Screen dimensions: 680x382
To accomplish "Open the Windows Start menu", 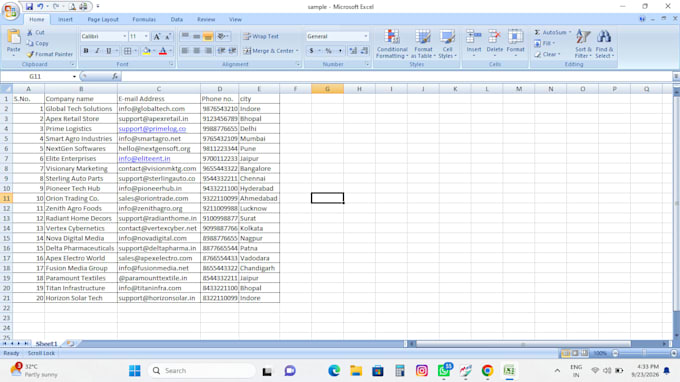I will pos(135,371).
